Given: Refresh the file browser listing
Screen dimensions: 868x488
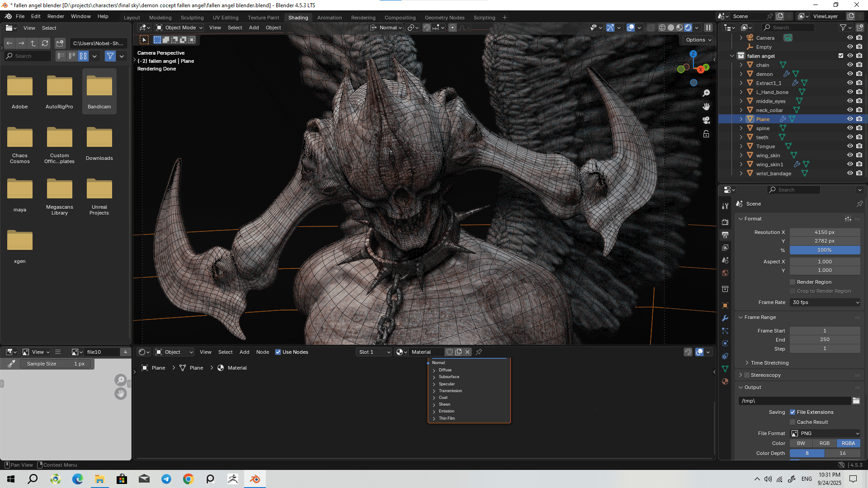Looking at the screenshot, I should click(x=45, y=43).
